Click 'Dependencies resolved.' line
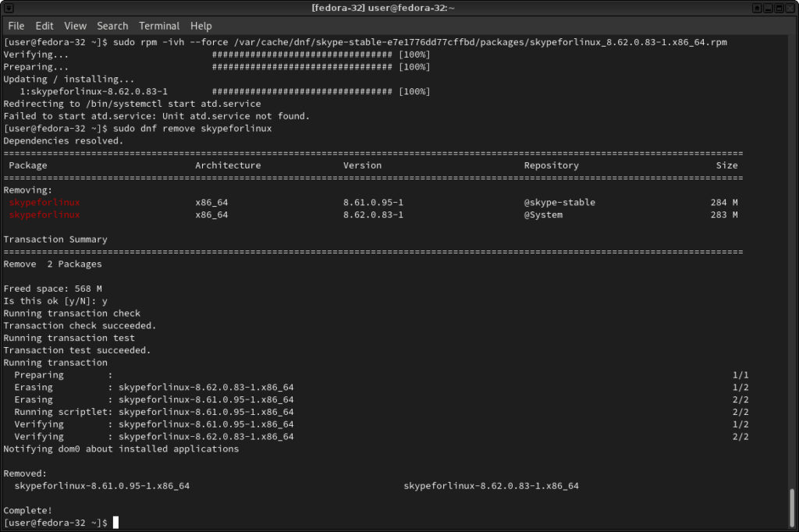The image size is (799, 532). pos(63,140)
